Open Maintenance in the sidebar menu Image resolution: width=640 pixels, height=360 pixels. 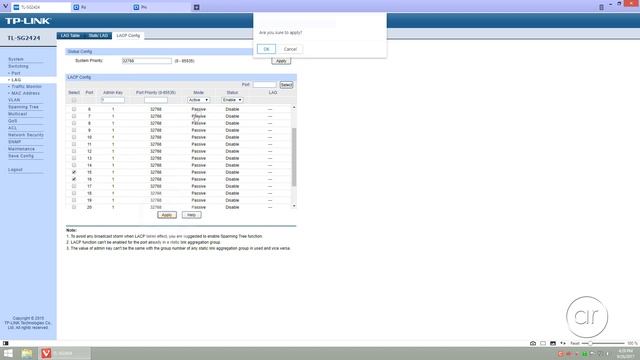tap(21, 149)
